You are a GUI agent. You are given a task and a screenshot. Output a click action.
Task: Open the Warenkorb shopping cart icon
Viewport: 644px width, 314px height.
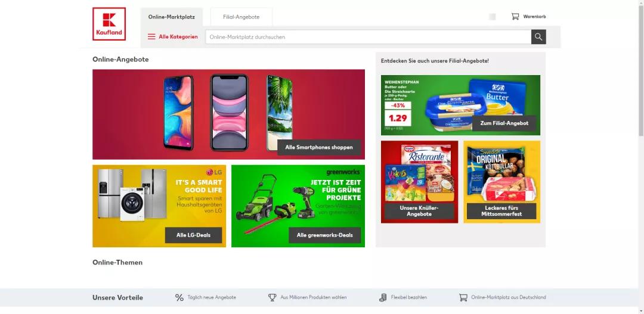(x=515, y=17)
